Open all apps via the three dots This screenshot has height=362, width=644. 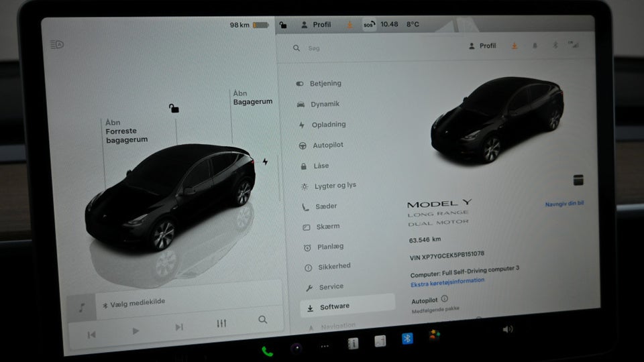[x=325, y=347]
